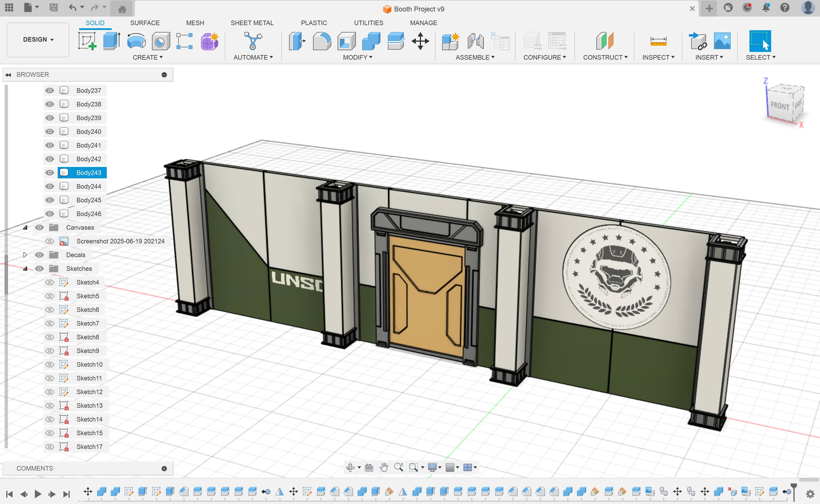The image size is (820, 504).
Task: Play the timeline
Action: pyautogui.click(x=38, y=494)
